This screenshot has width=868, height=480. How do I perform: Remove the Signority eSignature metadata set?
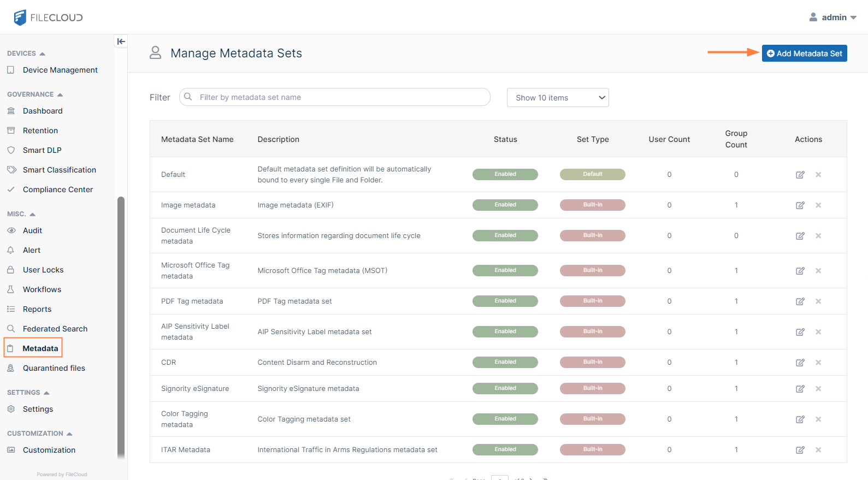coord(818,389)
